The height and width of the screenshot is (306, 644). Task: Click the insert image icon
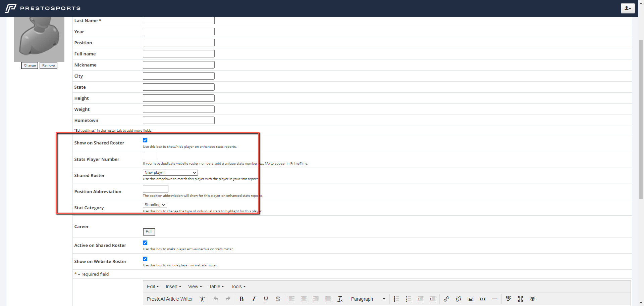coord(470,299)
